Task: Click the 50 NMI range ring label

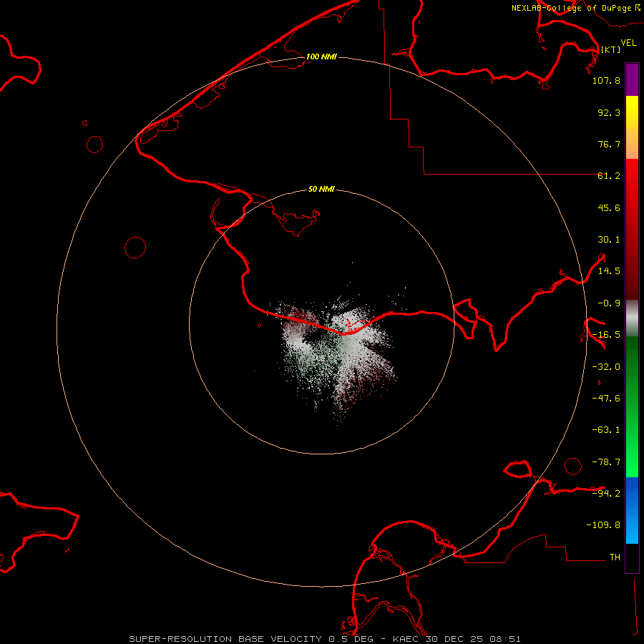Action: pos(321,189)
